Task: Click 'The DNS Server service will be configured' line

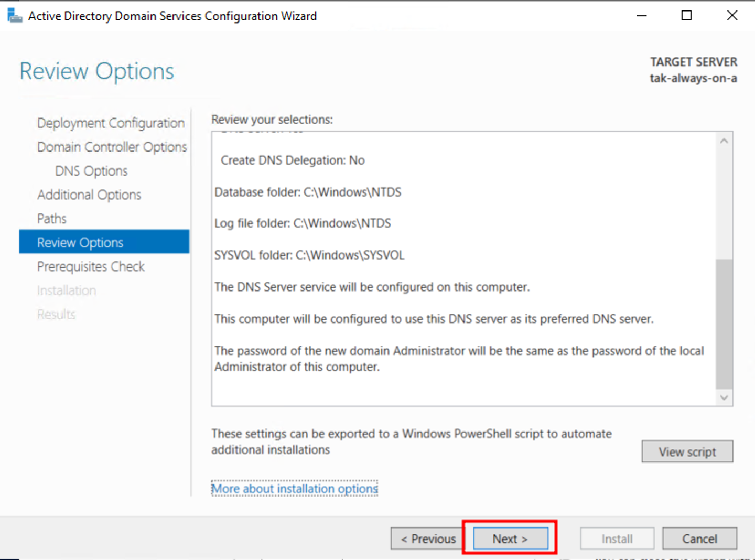Action: 372,287
